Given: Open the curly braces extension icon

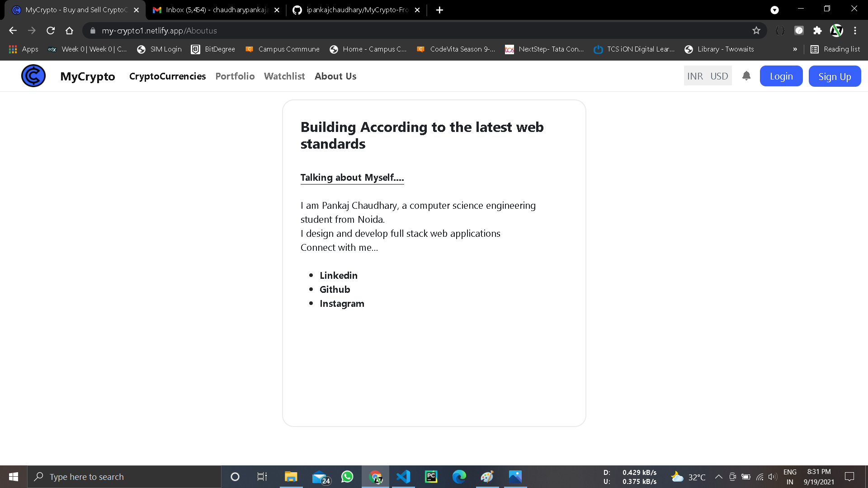Looking at the screenshot, I should pos(780,31).
